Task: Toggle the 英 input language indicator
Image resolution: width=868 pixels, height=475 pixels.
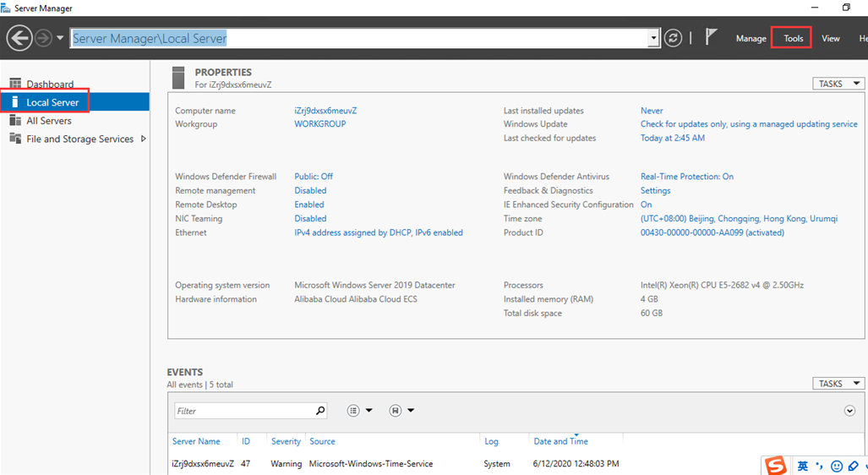Action: [803, 467]
